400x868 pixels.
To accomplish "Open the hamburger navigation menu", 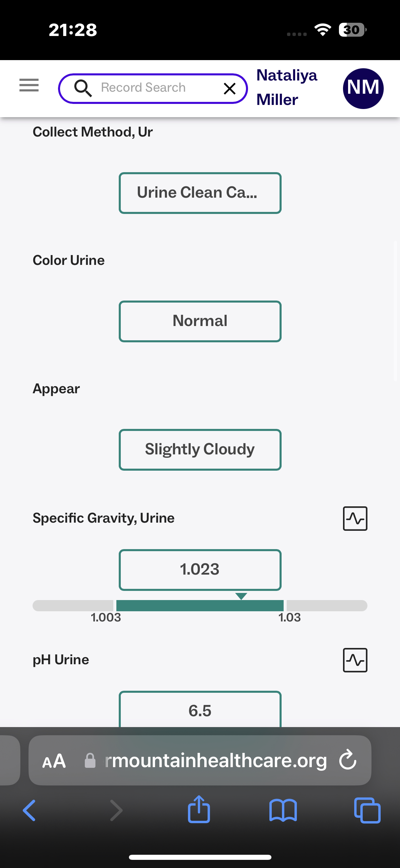I will click(x=29, y=85).
